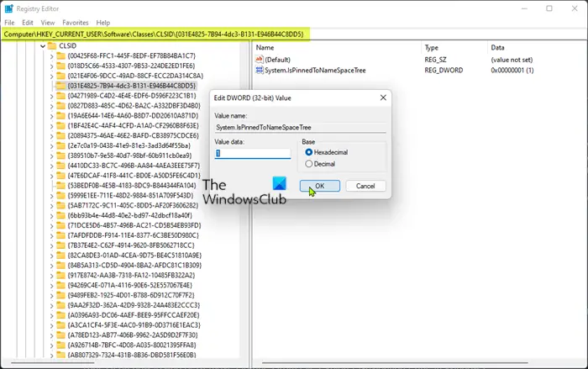
Task: Select the Decimal base option
Action: click(308, 164)
